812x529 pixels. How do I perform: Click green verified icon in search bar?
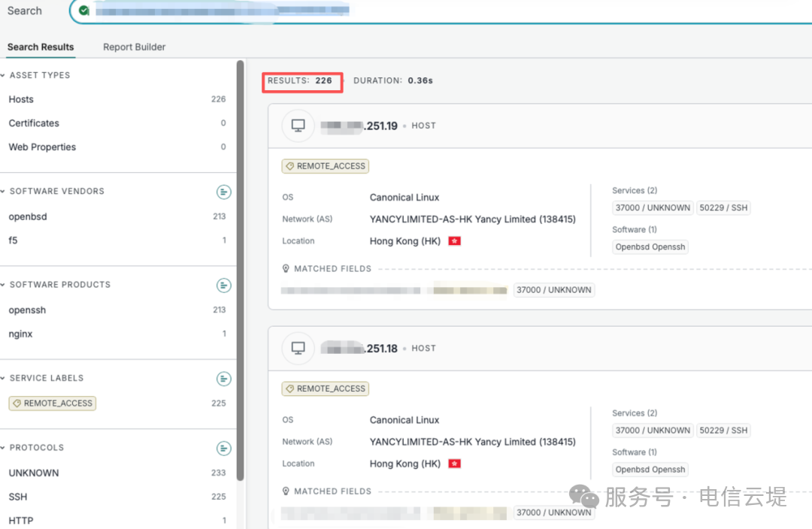[84, 11]
